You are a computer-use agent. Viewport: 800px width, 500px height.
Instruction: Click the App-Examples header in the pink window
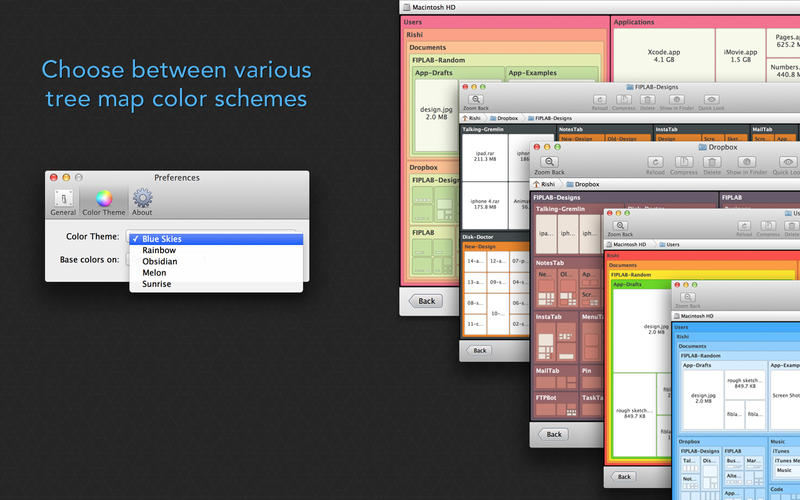[x=533, y=73]
